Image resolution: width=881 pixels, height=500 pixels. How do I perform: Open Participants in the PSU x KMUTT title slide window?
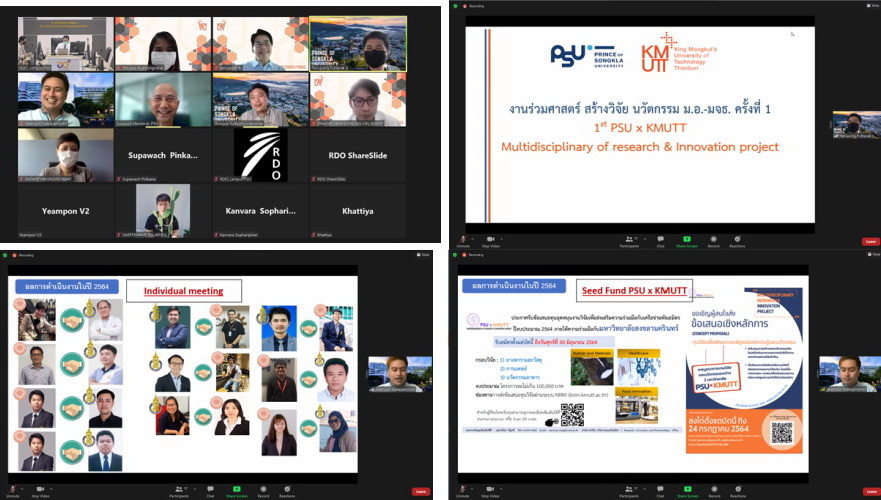[629, 241]
